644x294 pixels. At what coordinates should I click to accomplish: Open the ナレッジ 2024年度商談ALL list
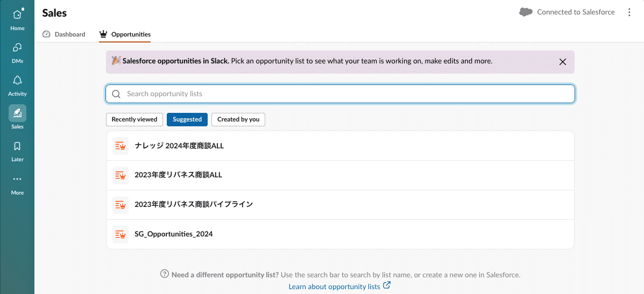point(340,146)
